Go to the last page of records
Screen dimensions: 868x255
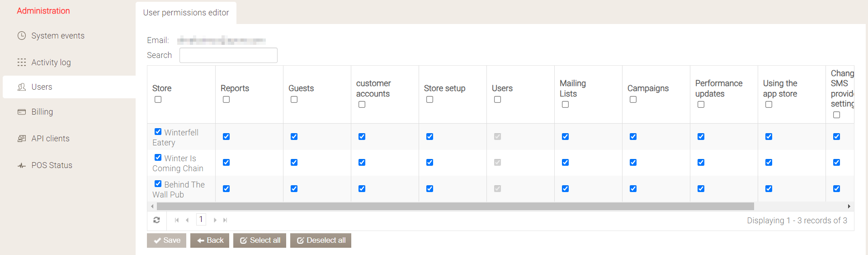[x=225, y=220]
